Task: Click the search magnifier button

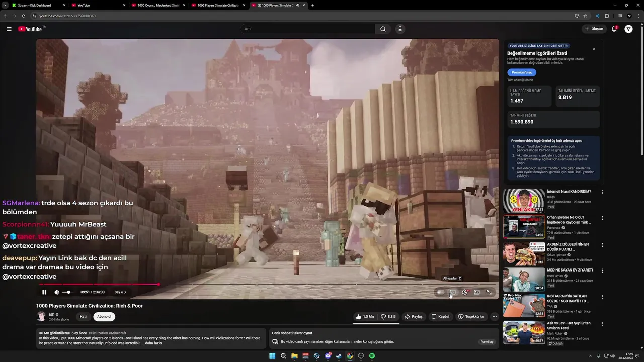Action: click(x=383, y=29)
